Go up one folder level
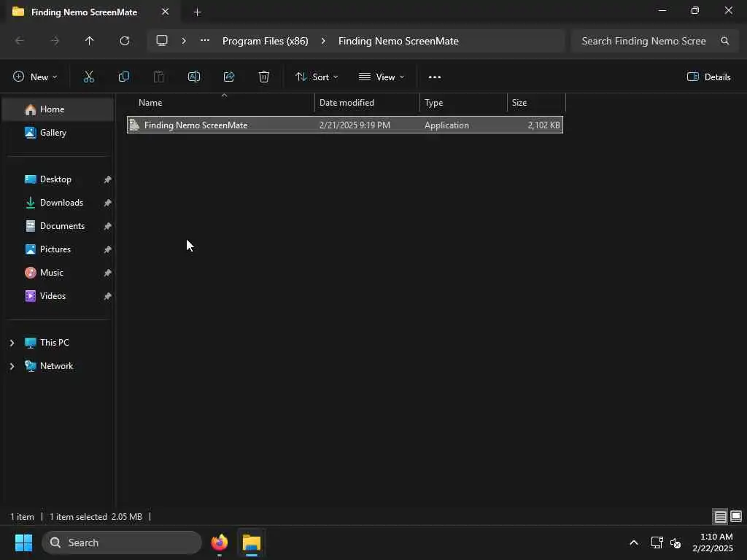 [x=89, y=41]
